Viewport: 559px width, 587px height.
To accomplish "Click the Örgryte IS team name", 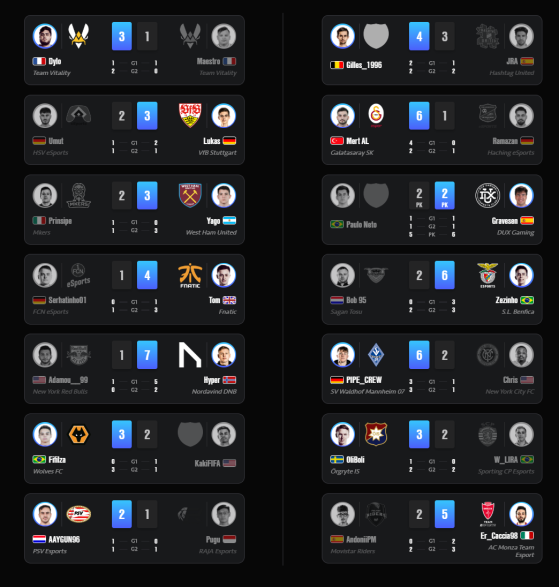I will 345,471.
